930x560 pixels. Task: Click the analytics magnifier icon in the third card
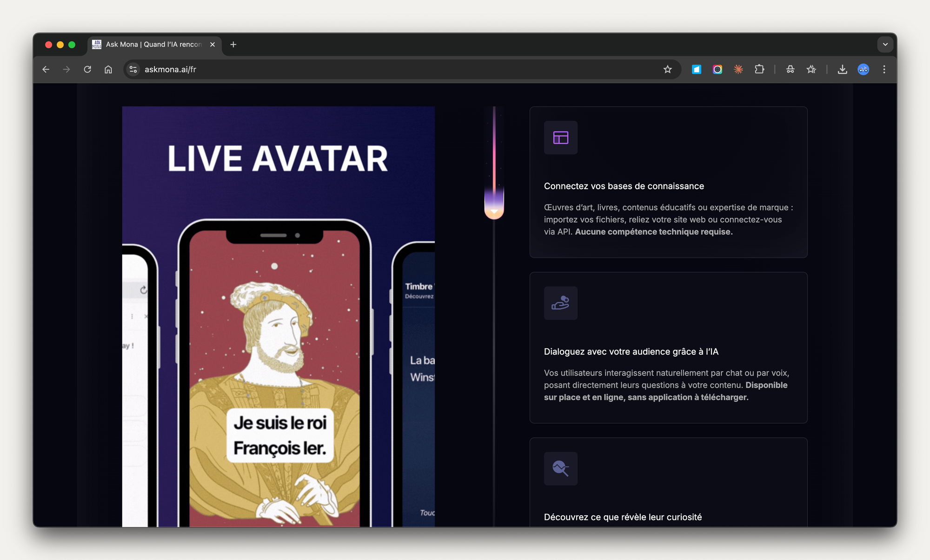coord(561,468)
